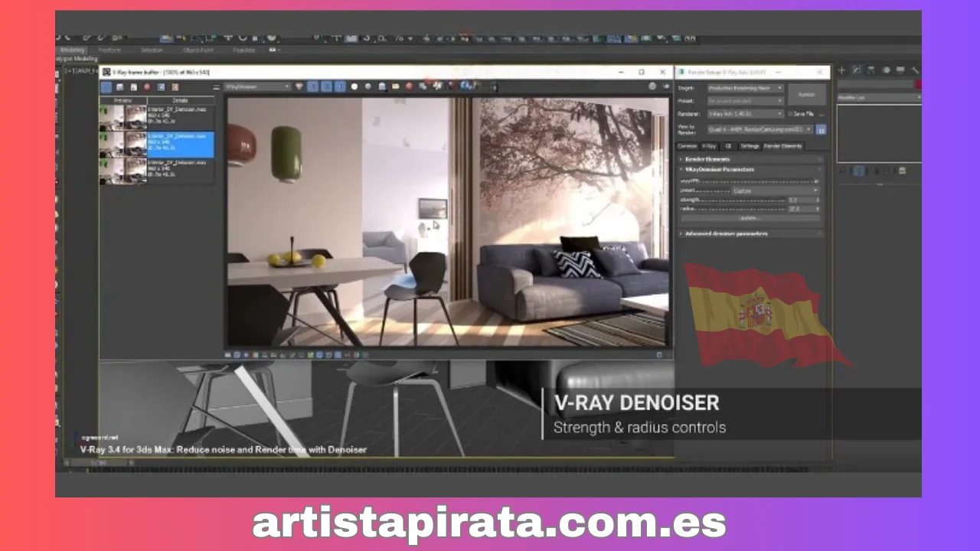Image resolution: width=980 pixels, height=551 pixels.
Task: Enable history toggle icon in history toolbar
Action: click(106, 87)
